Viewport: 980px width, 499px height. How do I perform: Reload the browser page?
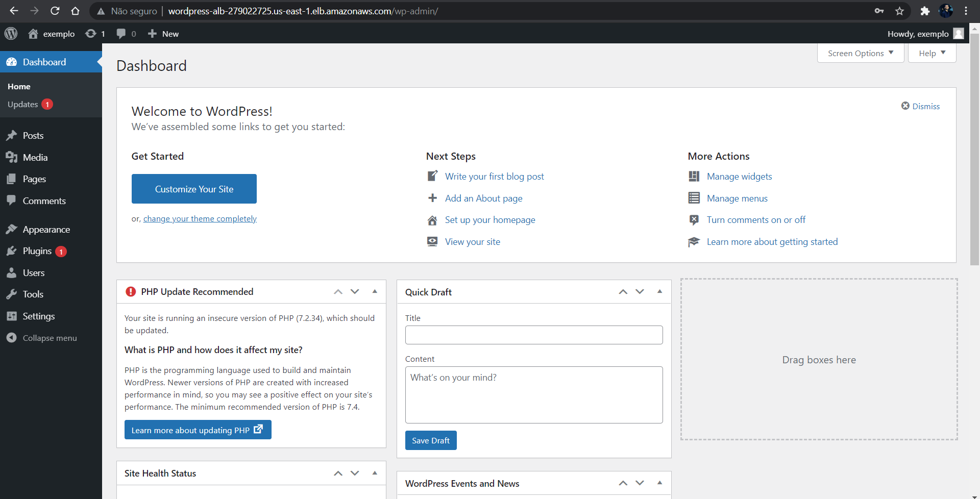click(55, 11)
